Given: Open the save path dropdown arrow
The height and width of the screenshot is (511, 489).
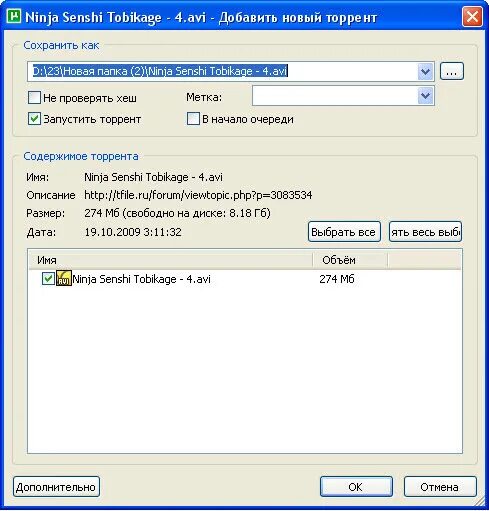Looking at the screenshot, I should 425,71.
